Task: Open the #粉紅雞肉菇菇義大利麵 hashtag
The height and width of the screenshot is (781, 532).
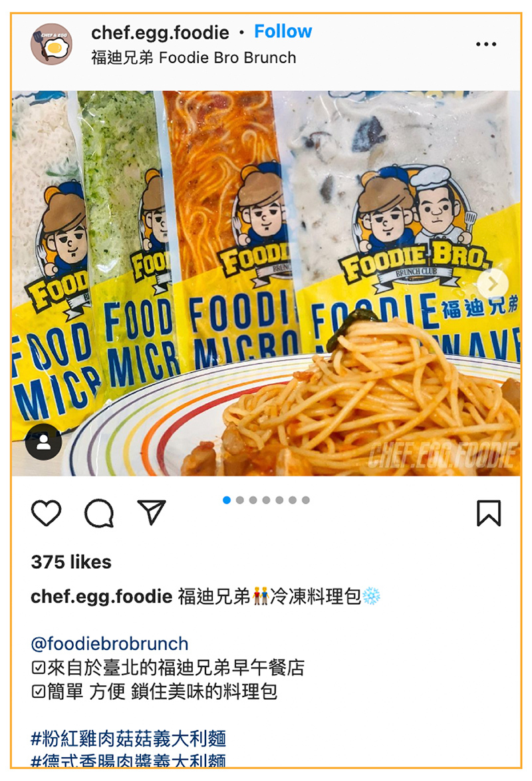Action: [128, 738]
